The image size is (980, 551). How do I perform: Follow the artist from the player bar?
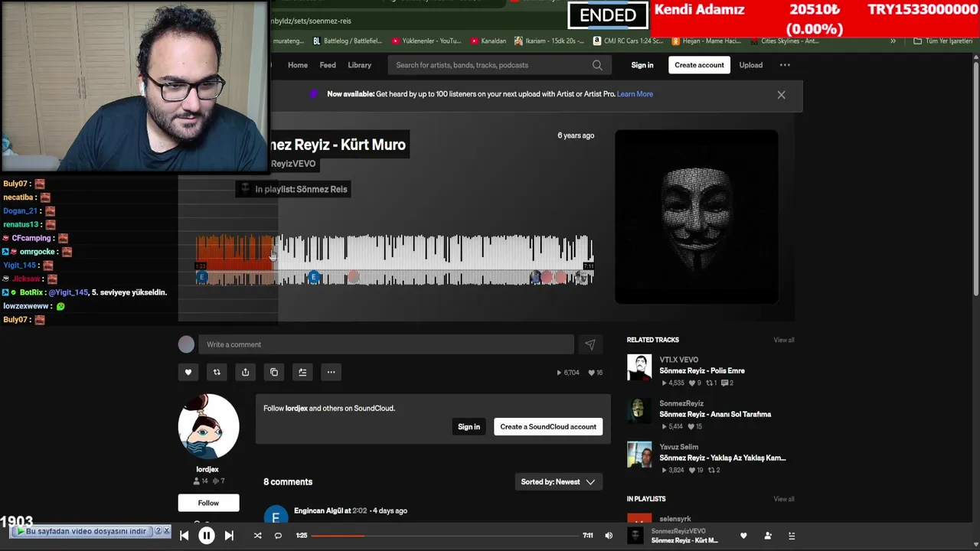[x=768, y=536]
